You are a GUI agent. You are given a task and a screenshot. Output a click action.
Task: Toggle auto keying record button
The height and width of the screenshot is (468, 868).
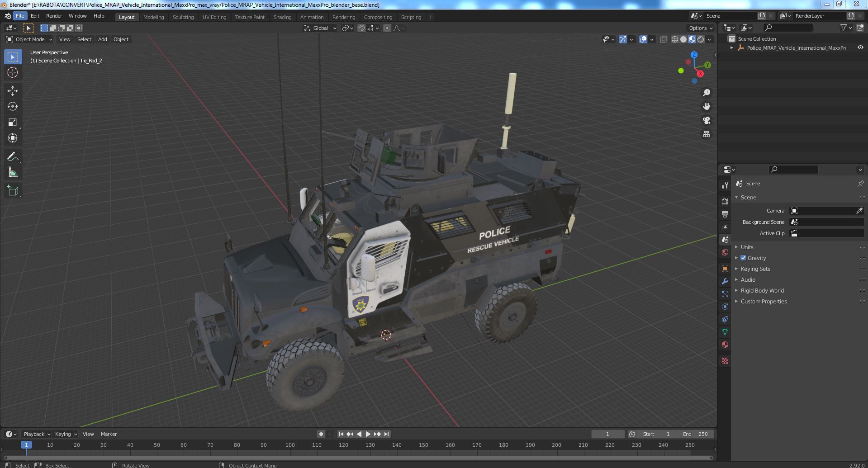point(321,434)
